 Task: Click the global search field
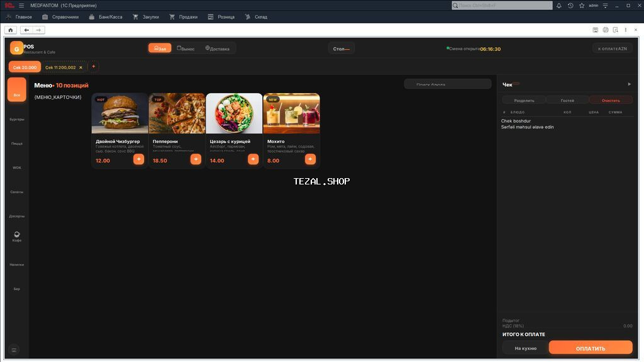[502, 5]
